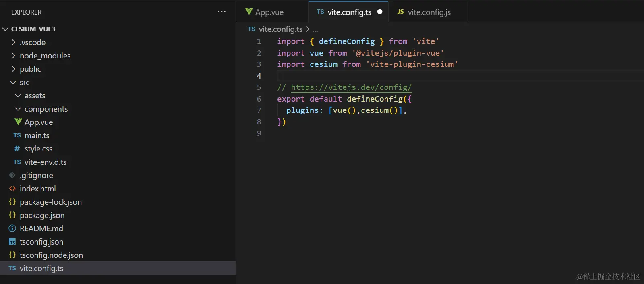Switch to the vite.config.ts editor tab
Screen dimensions: 644x284
348,12
